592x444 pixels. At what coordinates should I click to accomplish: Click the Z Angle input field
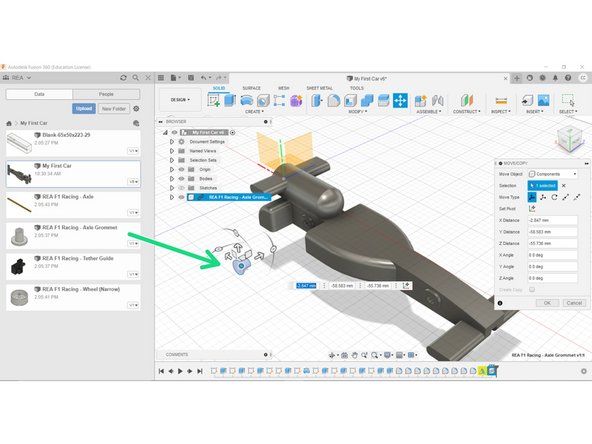[552, 278]
